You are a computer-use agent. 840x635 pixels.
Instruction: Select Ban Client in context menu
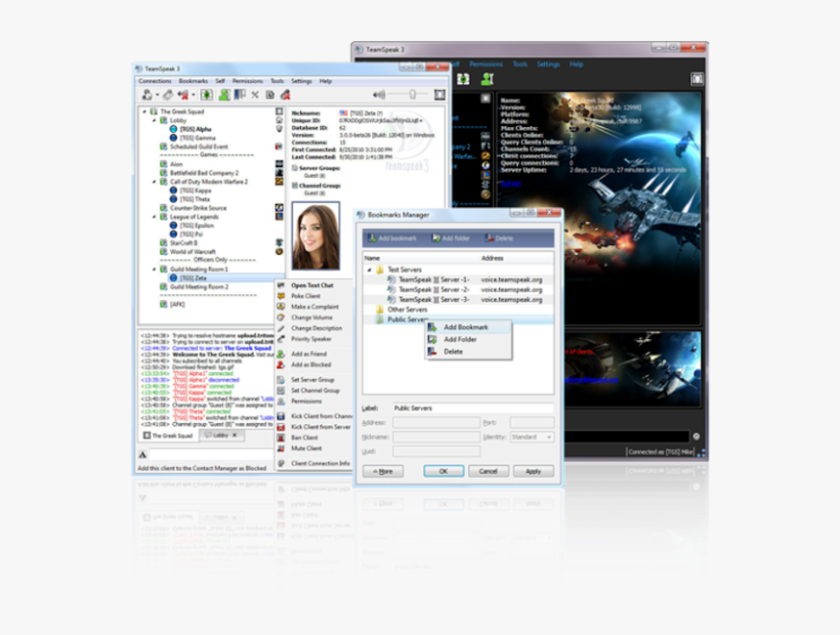click(x=305, y=438)
